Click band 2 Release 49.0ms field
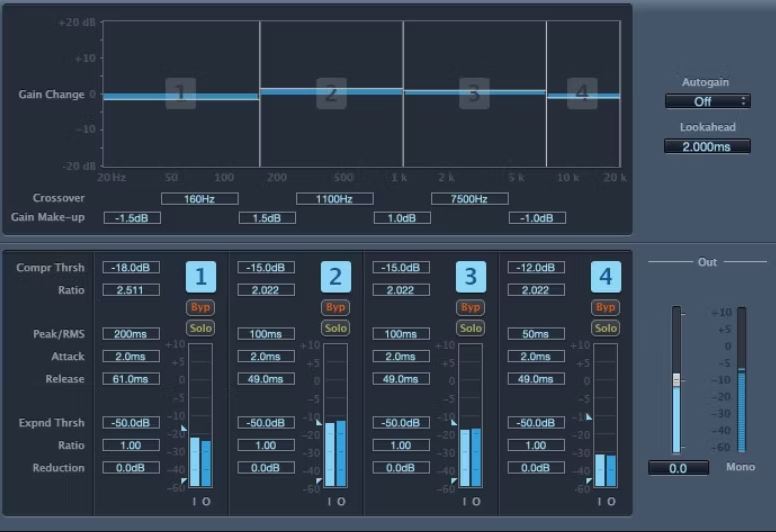The width and height of the screenshot is (776, 532). click(266, 379)
